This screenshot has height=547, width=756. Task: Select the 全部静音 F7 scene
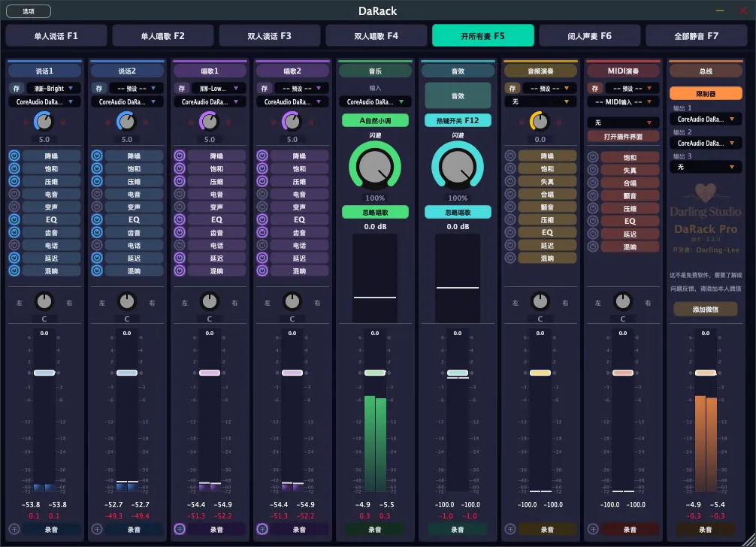click(696, 36)
